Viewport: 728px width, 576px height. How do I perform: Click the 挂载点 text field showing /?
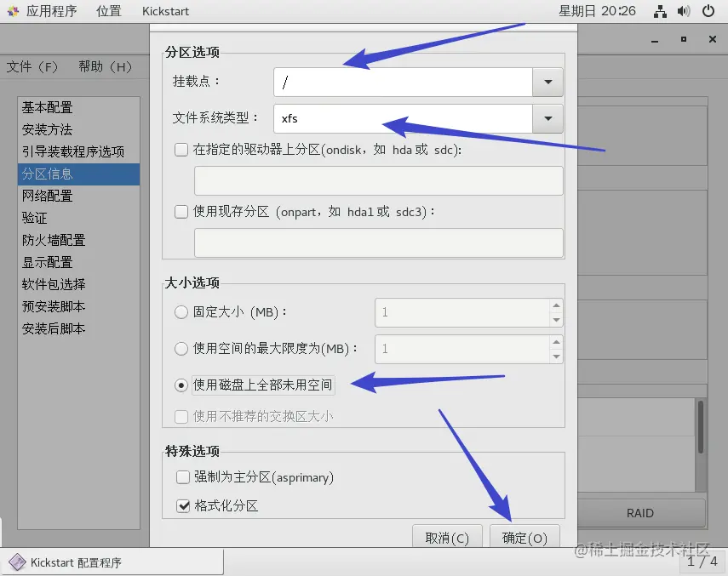(403, 82)
